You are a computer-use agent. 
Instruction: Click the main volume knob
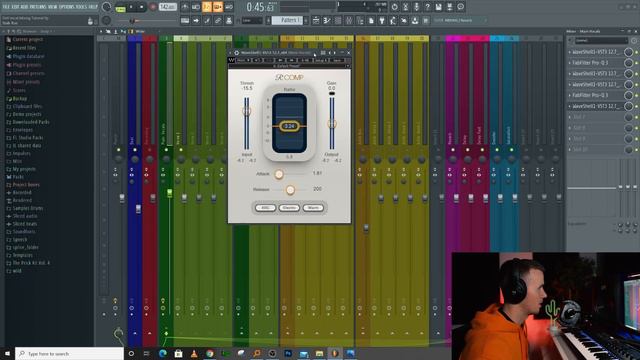(106, 7)
